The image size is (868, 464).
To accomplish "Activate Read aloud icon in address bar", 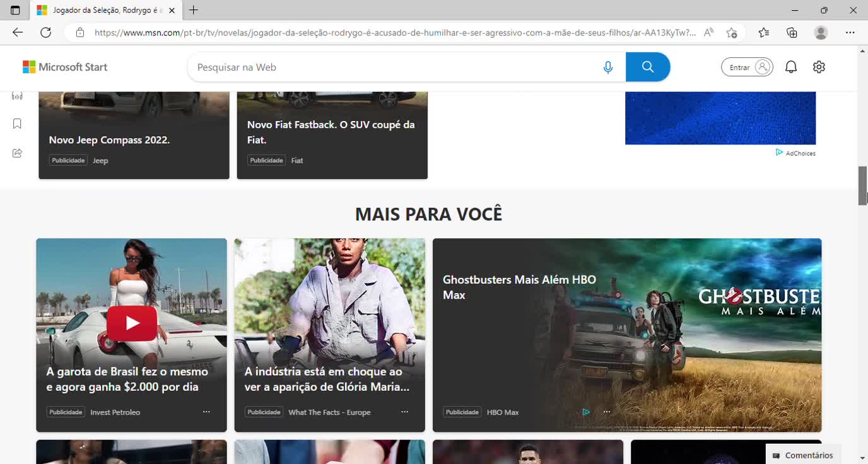I will pos(709,32).
